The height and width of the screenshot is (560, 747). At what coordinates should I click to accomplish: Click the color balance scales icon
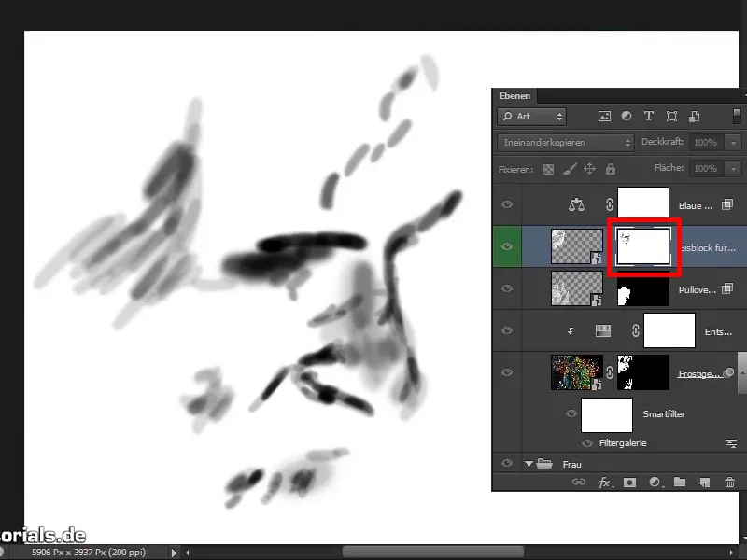tap(576, 204)
